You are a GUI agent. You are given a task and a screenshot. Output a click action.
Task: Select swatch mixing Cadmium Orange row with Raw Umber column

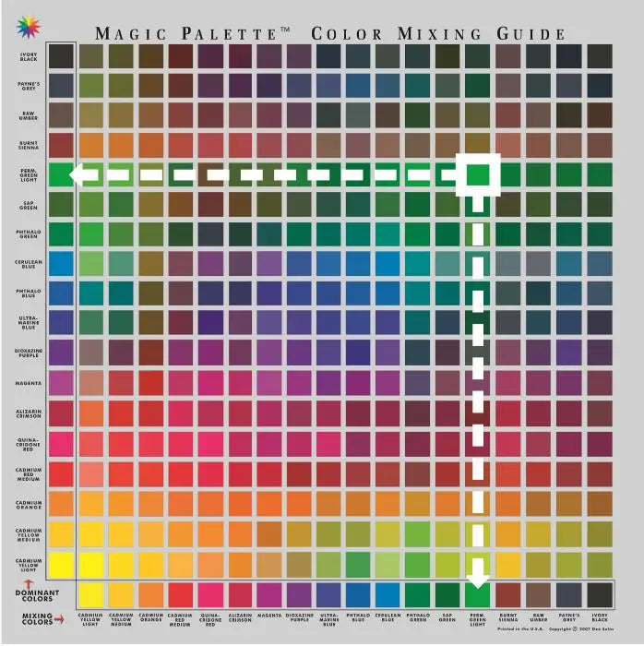pos(538,504)
